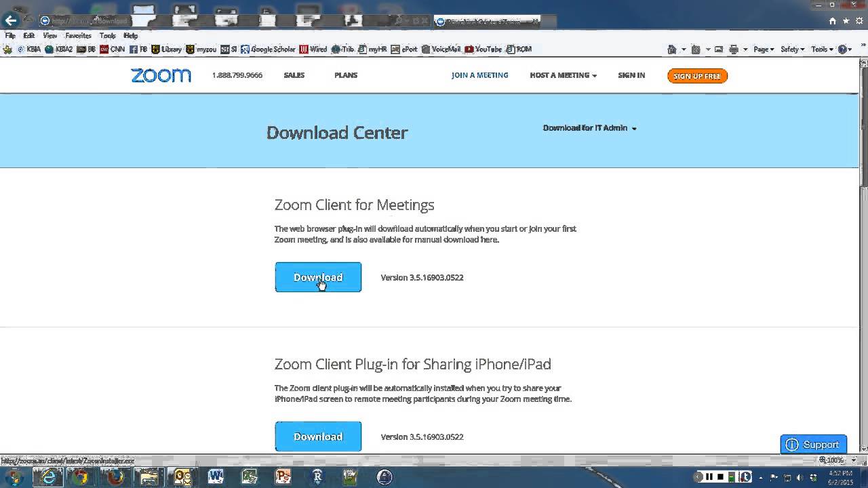This screenshot has height=488, width=868.
Task: Open Outlook from the taskbar
Action: (x=182, y=477)
